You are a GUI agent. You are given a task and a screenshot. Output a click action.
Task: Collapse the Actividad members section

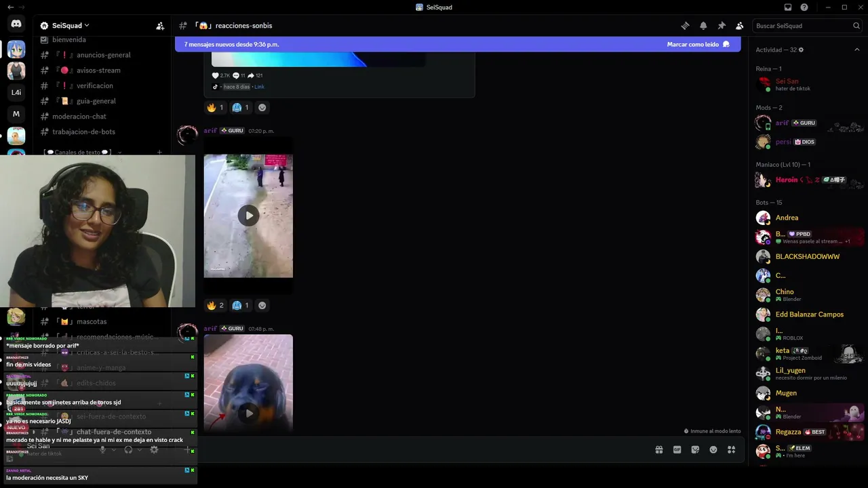856,50
